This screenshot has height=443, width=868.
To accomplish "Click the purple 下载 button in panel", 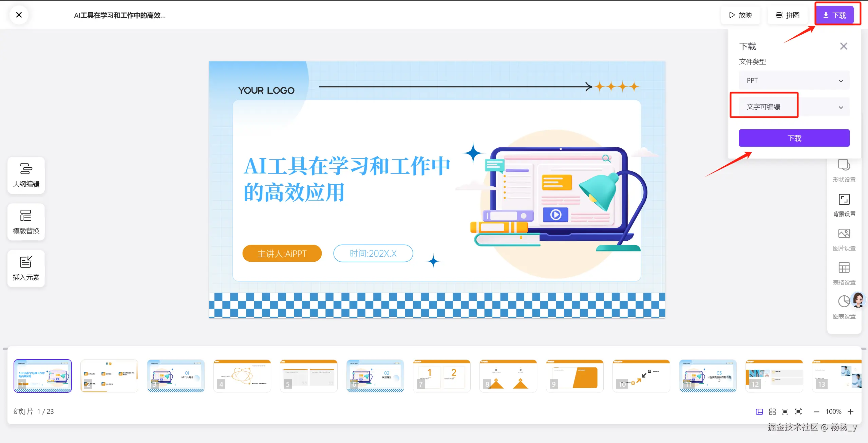I will point(794,138).
